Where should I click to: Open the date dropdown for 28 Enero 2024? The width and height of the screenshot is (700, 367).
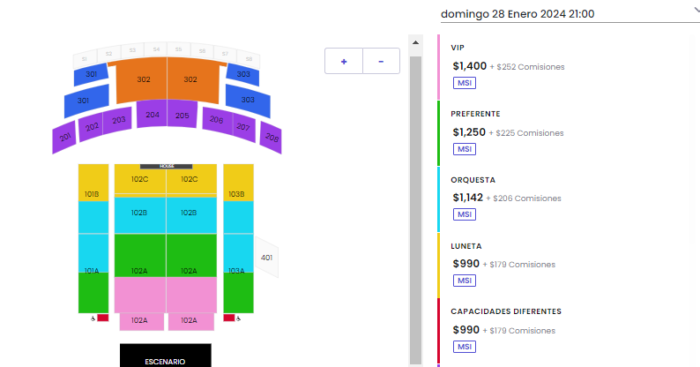click(x=570, y=14)
